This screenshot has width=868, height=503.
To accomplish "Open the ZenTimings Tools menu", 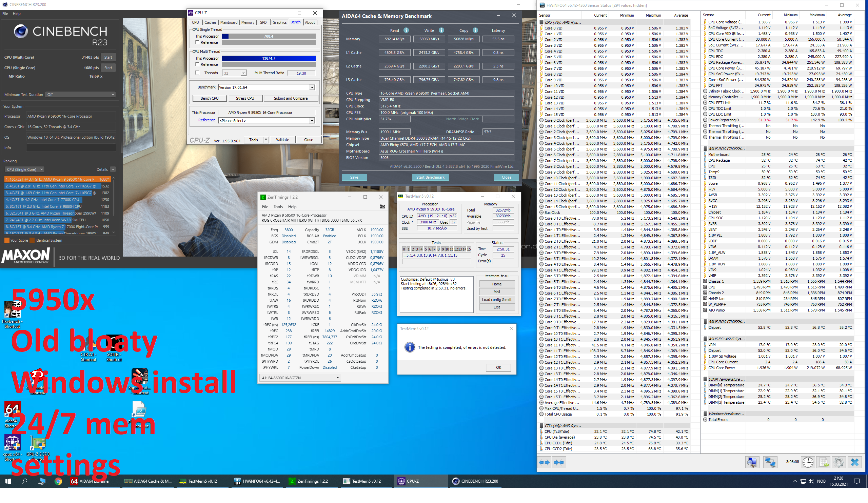I will click(x=278, y=206).
